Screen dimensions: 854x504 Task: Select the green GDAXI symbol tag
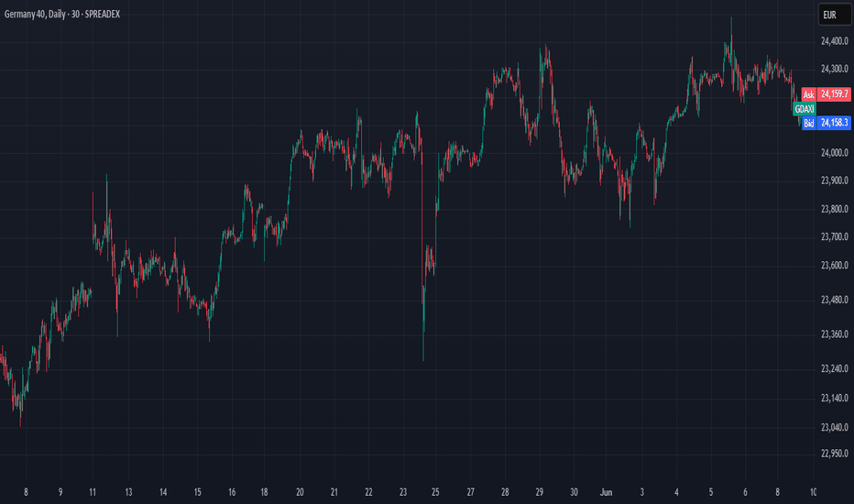[x=805, y=109]
